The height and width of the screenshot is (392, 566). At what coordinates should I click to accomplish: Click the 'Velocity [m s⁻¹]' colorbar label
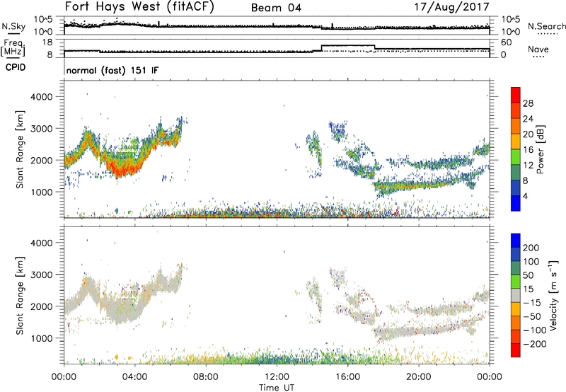coord(553,295)
